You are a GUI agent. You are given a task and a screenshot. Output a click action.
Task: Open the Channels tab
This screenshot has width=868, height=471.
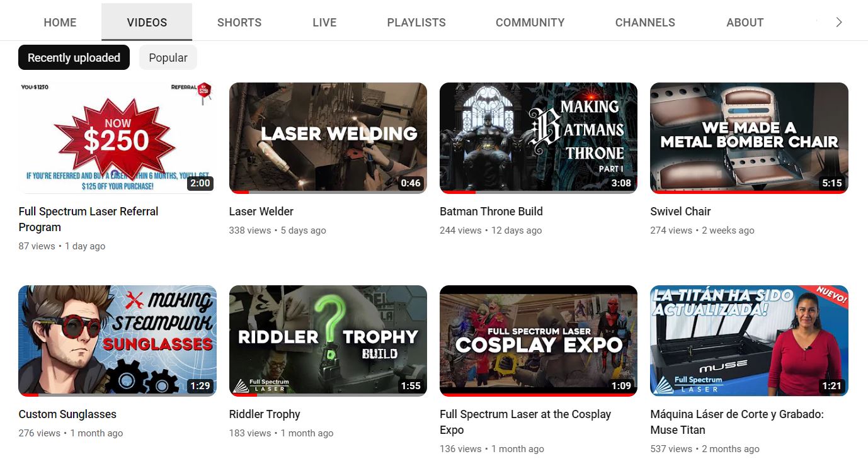tap(644, 23)
